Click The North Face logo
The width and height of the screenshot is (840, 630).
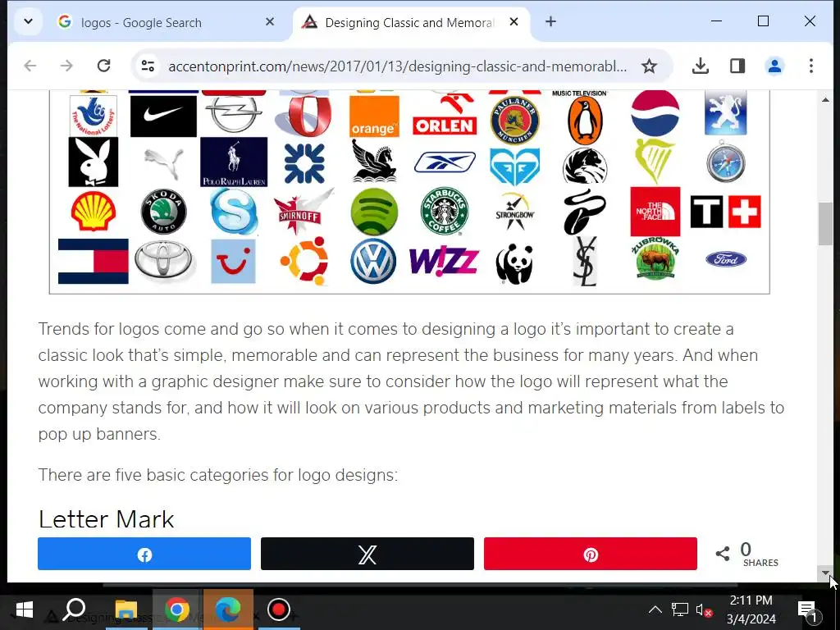point(655,212)
